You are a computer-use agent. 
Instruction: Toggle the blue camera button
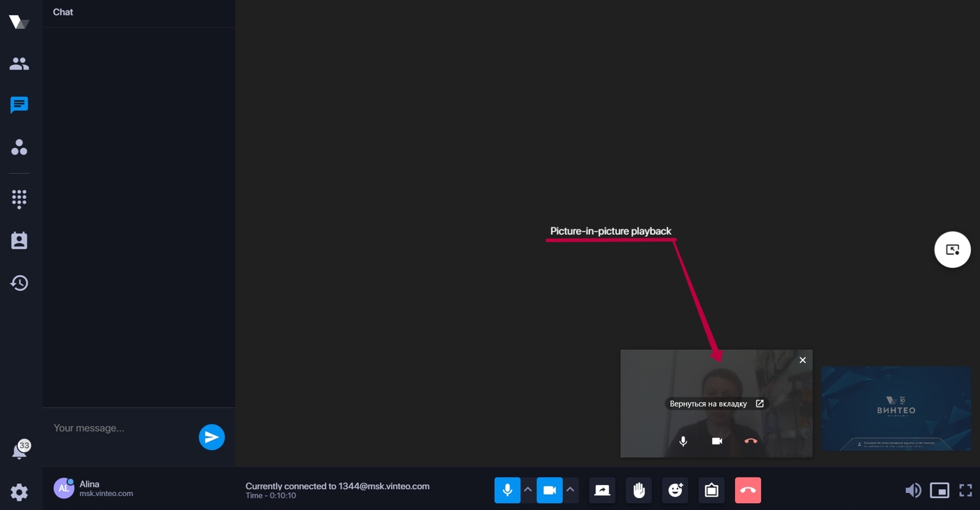549,490
